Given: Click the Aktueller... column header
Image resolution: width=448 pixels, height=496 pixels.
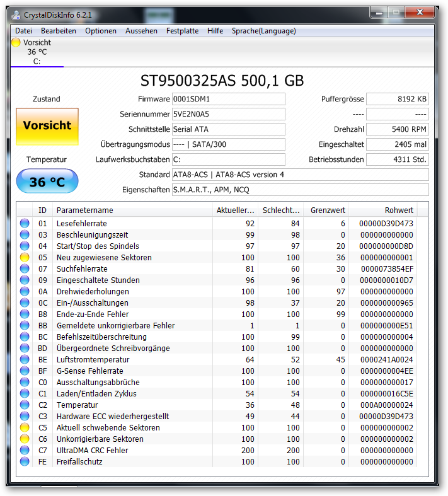Looking at the screenshot, I should (236, 211).
